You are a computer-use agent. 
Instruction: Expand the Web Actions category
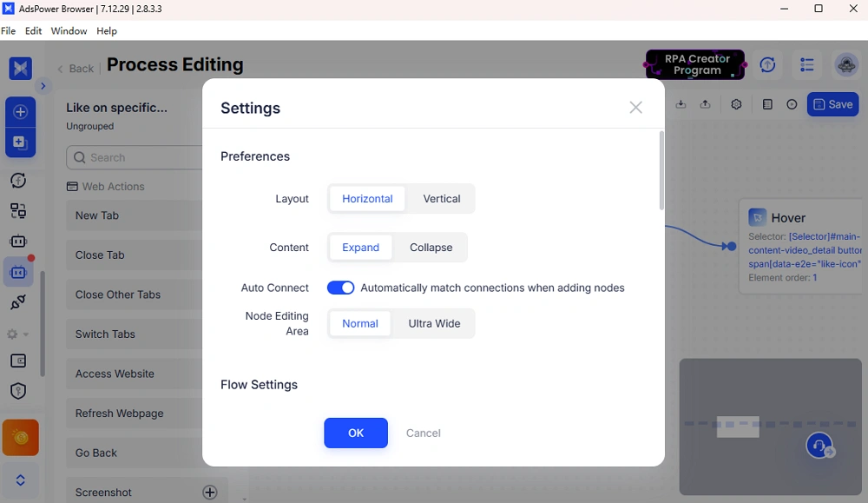113,186
